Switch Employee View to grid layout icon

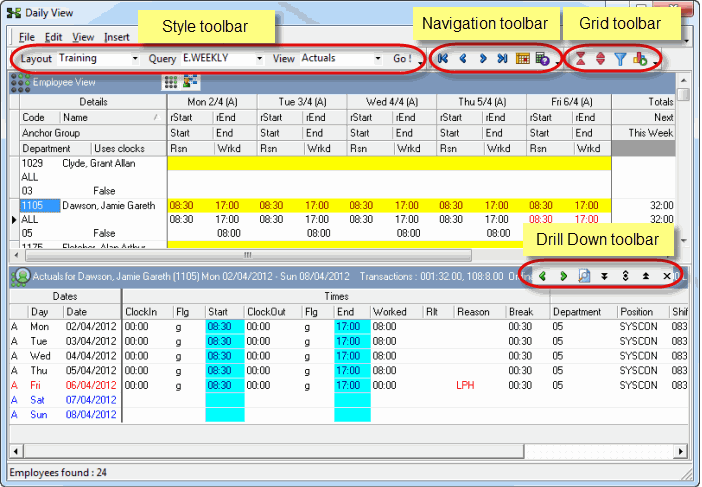pyautogui.click(x=171, y=82)
